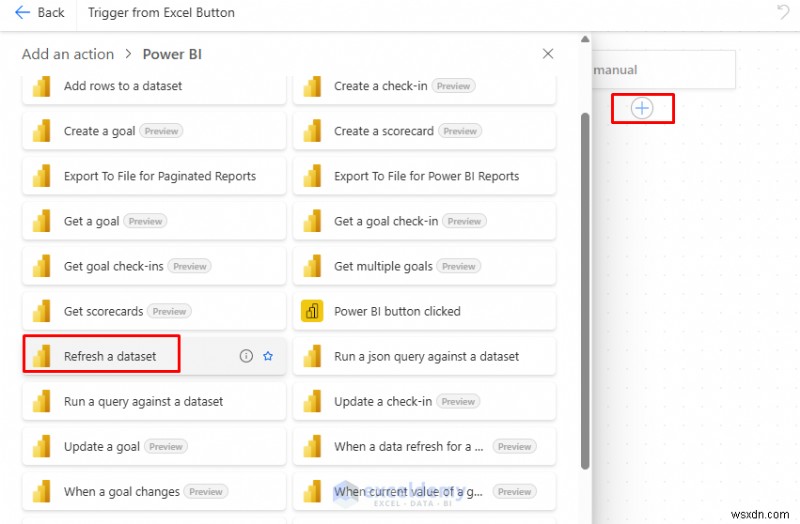Pick the Power BI button clicked trigger
800x524 pixels.
point(424,311)
